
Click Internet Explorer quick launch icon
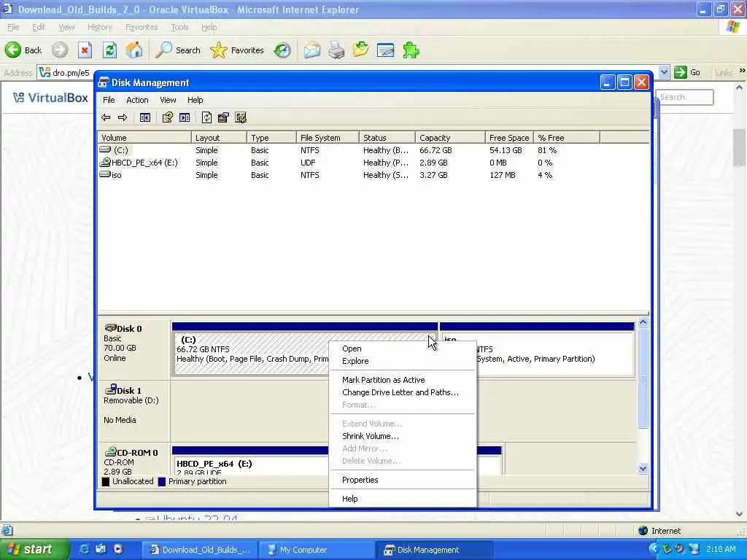(x=85, y=549)
